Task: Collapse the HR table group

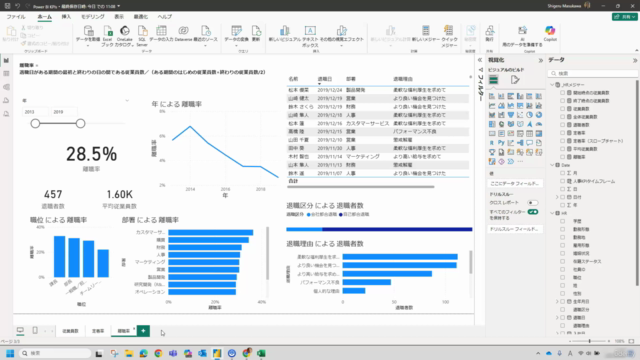Action: point(552,213)
